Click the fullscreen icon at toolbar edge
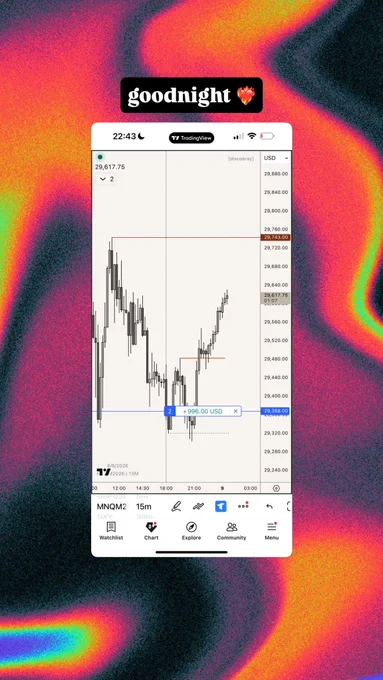The height and width of the screenshot is (680, 383). point(289,506)
